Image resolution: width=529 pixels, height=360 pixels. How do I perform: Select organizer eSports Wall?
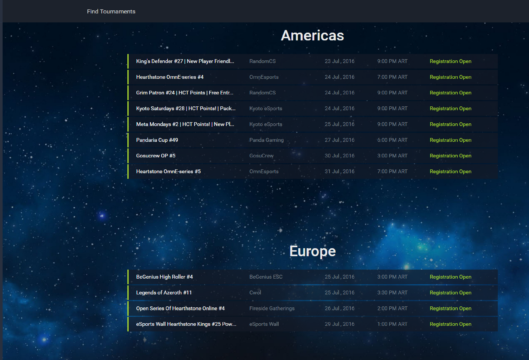(x=264, y=324)
